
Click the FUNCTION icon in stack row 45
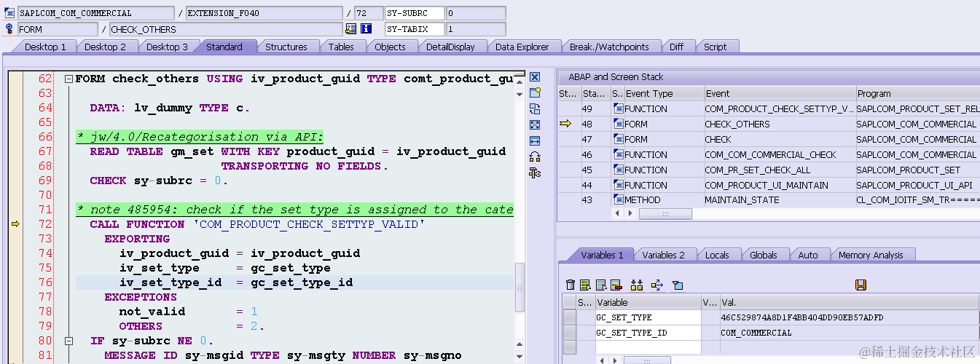[618, 170]
